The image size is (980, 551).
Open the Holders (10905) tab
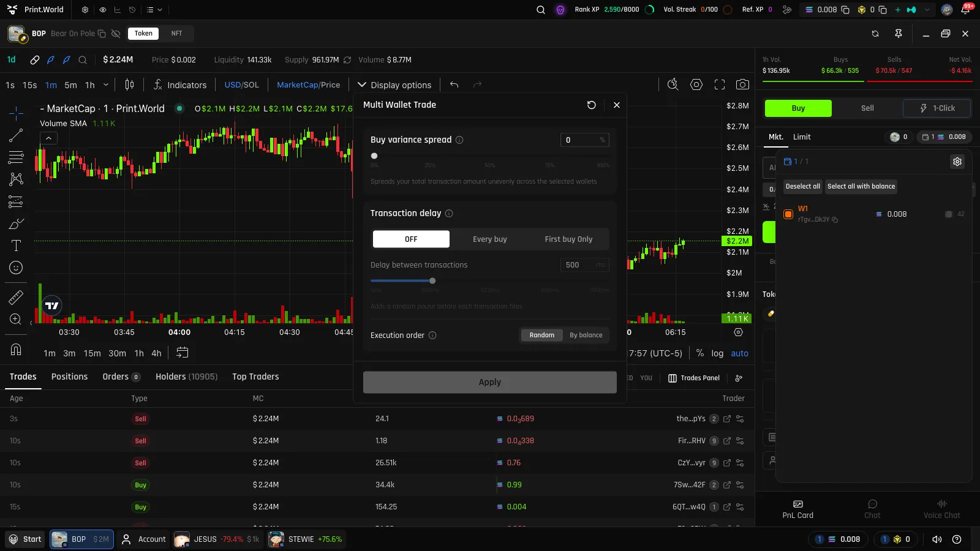187,377
